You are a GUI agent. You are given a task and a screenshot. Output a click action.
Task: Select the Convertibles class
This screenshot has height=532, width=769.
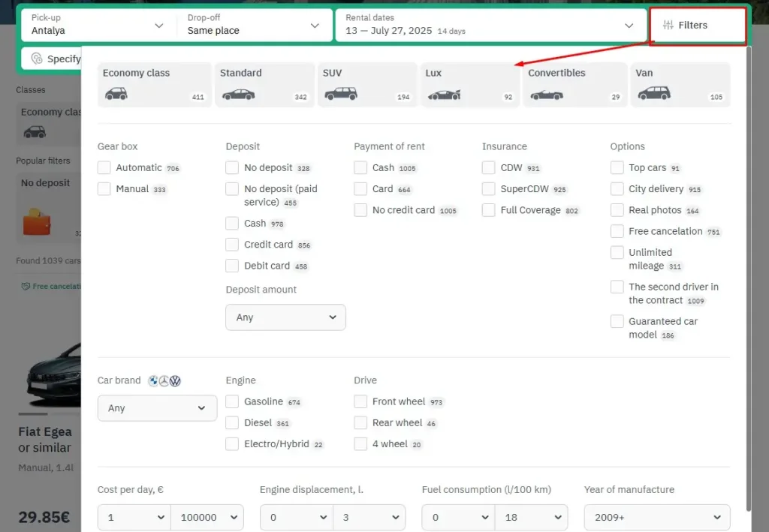574,85
